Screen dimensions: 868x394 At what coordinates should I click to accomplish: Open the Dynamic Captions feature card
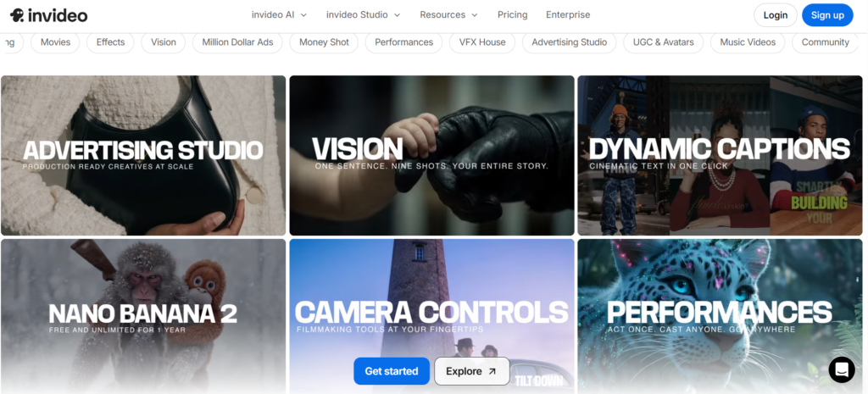tap(719, 155)
